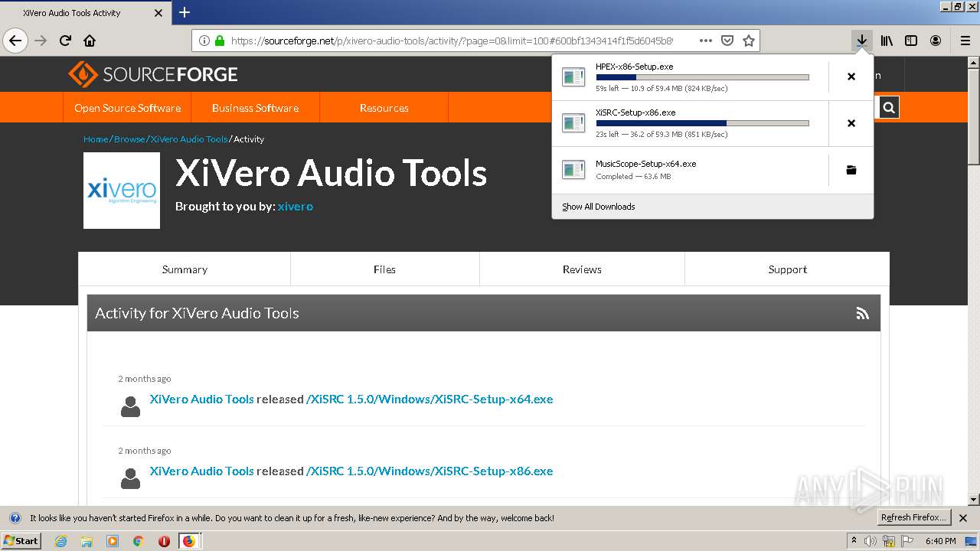Click XiVero Audio Tools in x64 release row
This screenshot has height=551, width=980.
pyautogui.click(x=201, y=399)
